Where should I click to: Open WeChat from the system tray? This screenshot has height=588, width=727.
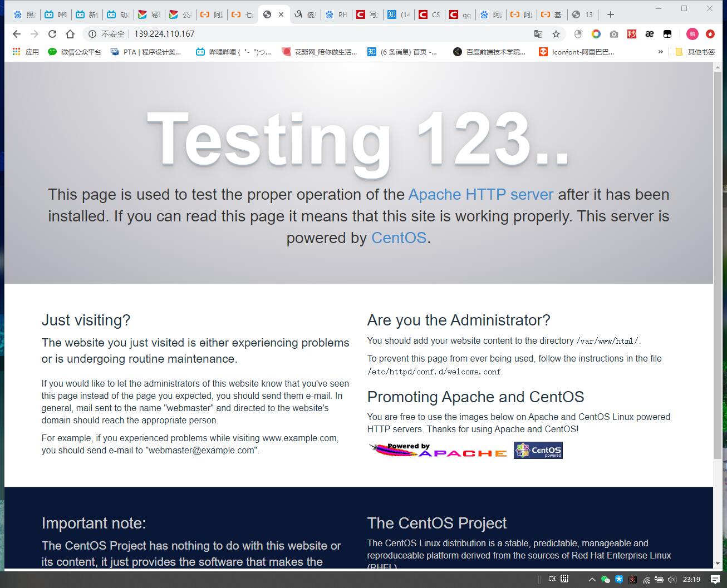pyautogui.click(x=606, y=580)
